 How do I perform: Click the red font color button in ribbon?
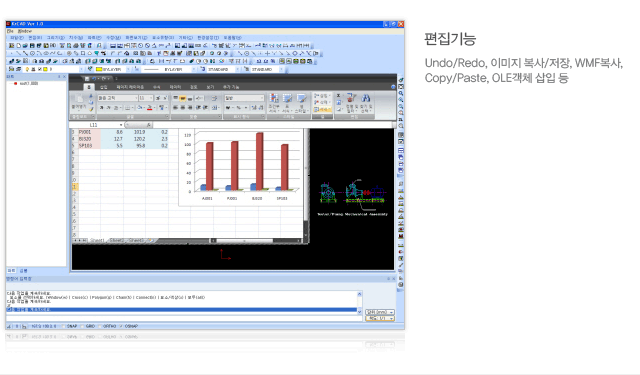(150, 108)
